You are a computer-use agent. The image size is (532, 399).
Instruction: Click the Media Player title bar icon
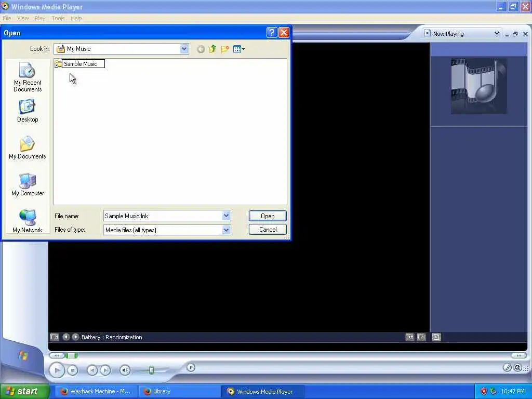click(x=5, y=6)
